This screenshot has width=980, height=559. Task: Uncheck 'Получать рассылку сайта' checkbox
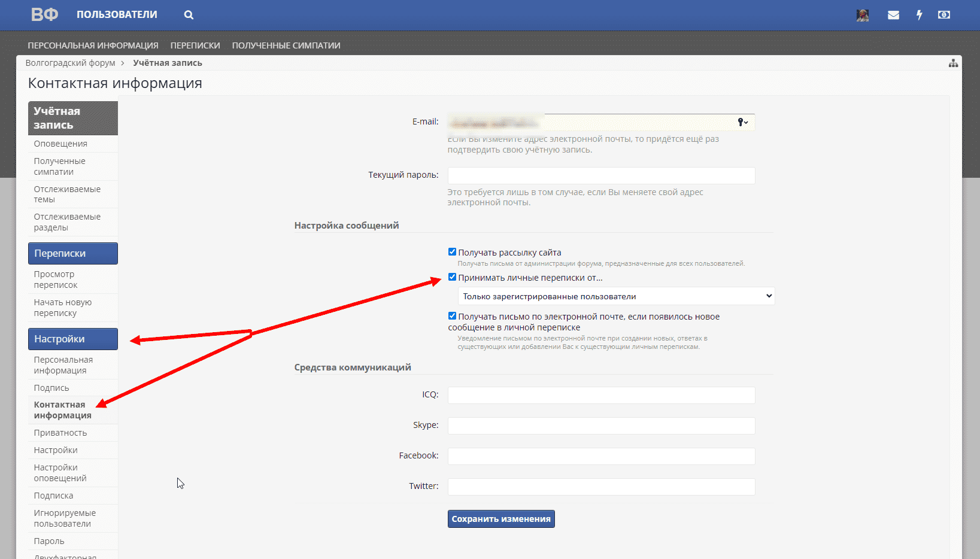(x=452, y=252)
